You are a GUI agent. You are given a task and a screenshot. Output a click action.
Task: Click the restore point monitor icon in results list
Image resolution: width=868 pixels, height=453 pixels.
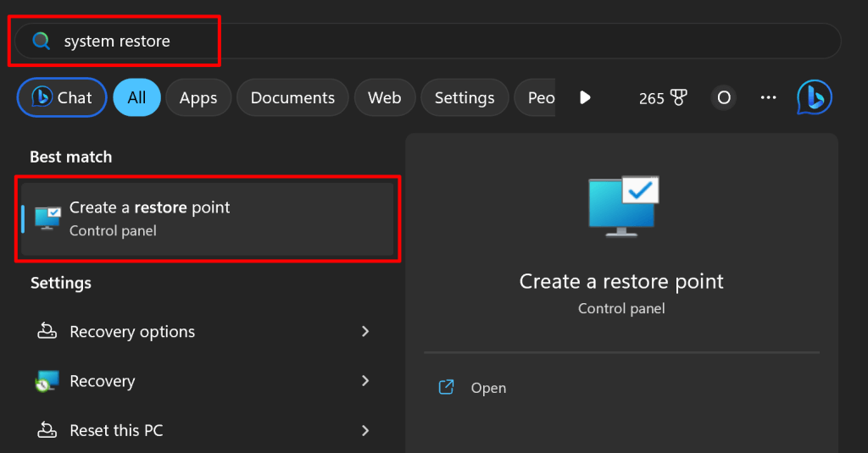click(x=47, y=218)
